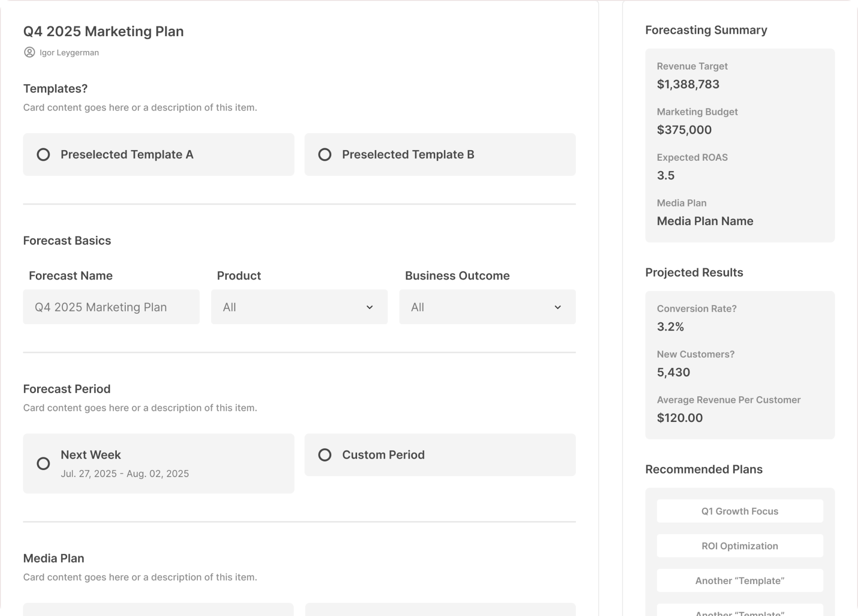Image resolution: width=858 pixels, height=616 pixels.
Task: Select the New Customers figure 5,430
Action: pyautogui.click(x=673, y=372)
